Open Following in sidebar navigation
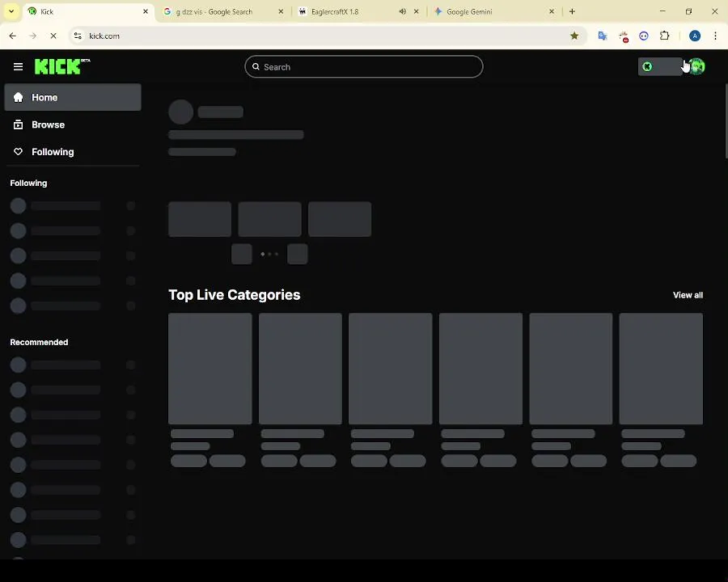Viewport: 728px width, 582px height. pyautogui.click(x=73, y=152)
